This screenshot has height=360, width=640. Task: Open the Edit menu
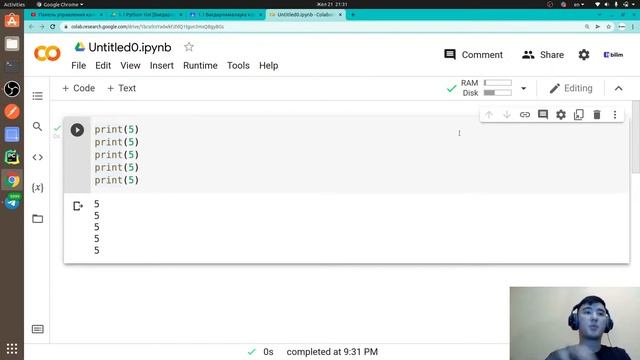(103, 66)
